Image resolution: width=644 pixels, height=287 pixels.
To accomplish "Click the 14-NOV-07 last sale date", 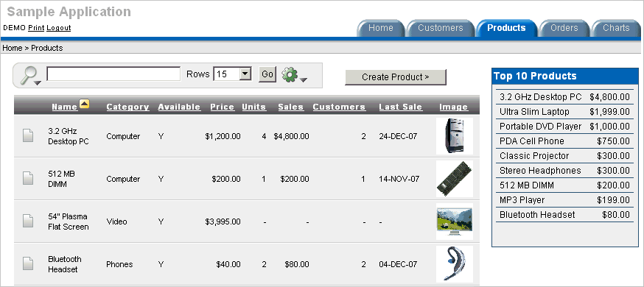I will click(399, 179).
